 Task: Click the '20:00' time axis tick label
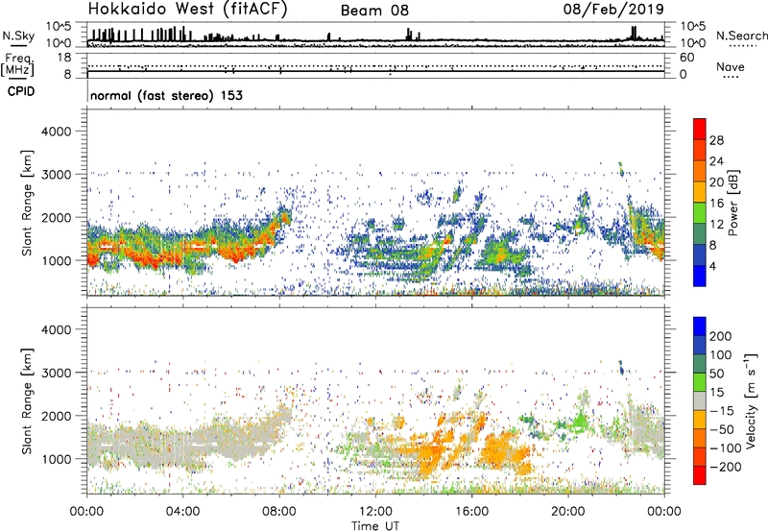(x=568, y=512)
